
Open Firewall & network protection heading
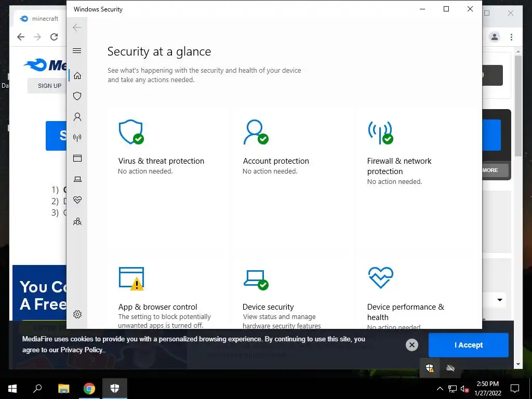[x=399, y=166]
